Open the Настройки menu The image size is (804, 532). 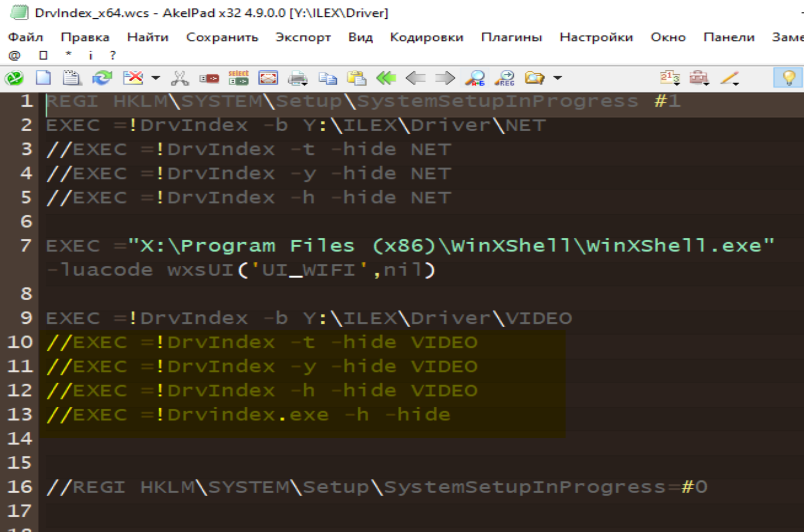596,37
